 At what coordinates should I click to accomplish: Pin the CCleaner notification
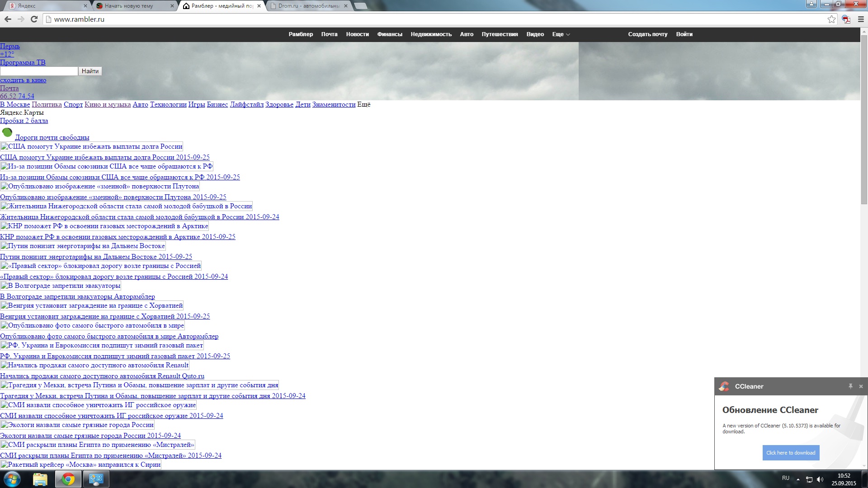(x=850, y=386)
